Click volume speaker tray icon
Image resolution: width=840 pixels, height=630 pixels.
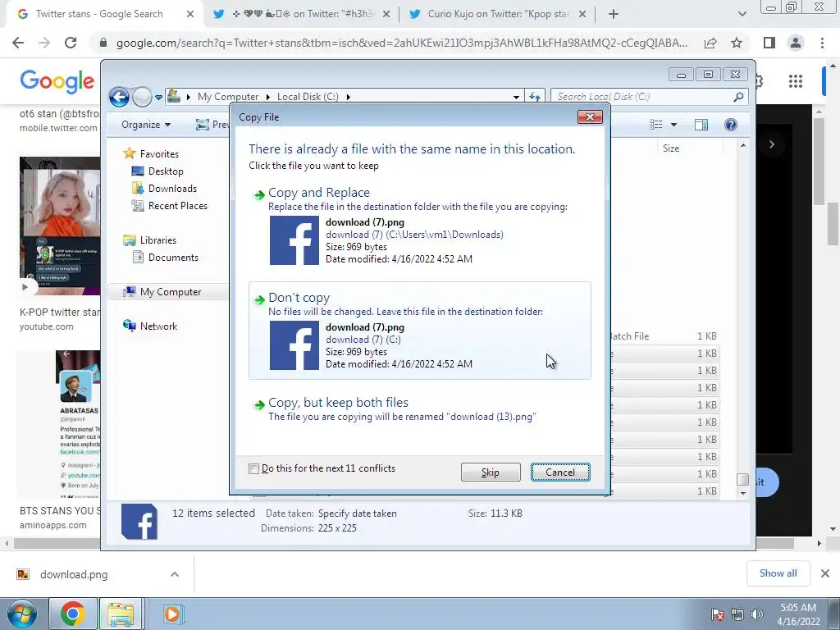[x=756, y=614]
